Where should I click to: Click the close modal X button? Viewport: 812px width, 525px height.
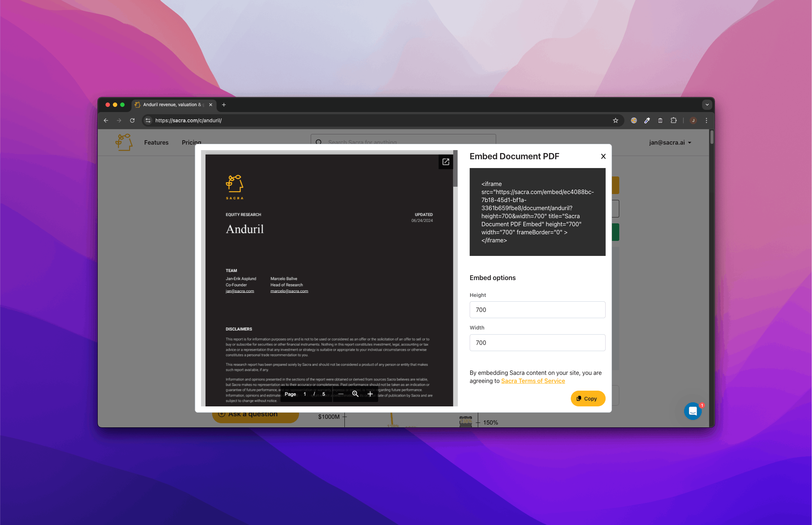pos(604,156)
